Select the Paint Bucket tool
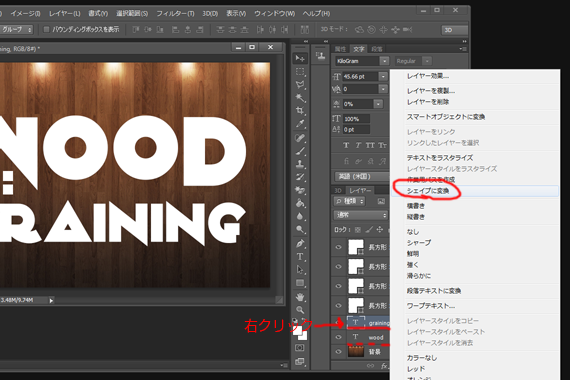This screenshot has width=570, height=380. tap(300, 203)
